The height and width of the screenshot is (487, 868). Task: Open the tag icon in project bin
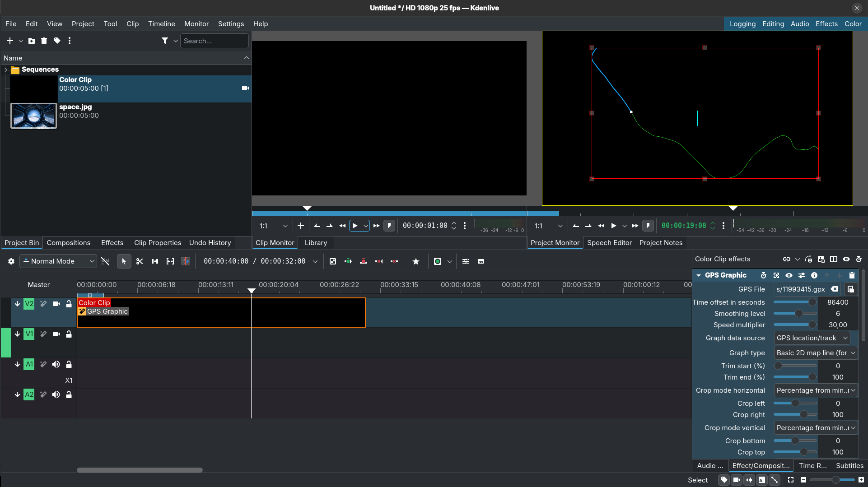click(x=57, y=41)
